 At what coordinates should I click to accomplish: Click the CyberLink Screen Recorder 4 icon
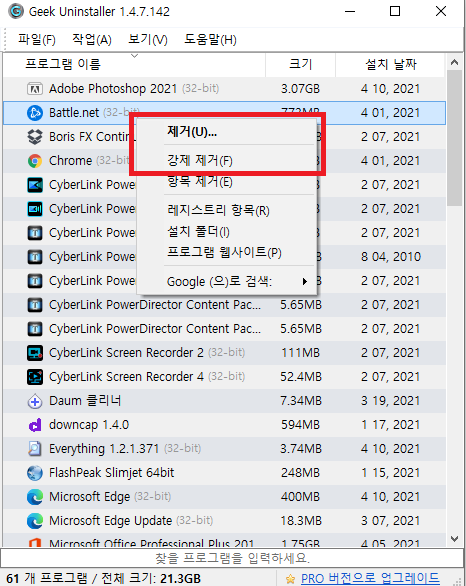pos(35,377)
